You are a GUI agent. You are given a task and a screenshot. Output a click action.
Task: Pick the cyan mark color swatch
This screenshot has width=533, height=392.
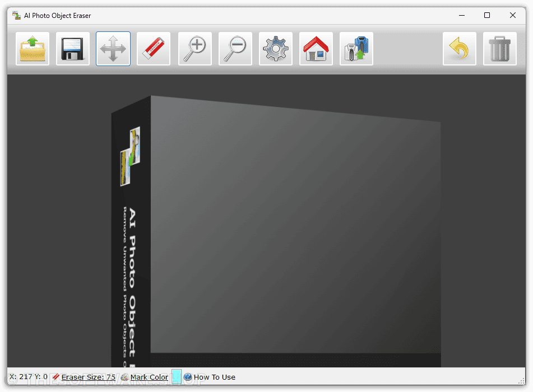click(x=177, y=376)
